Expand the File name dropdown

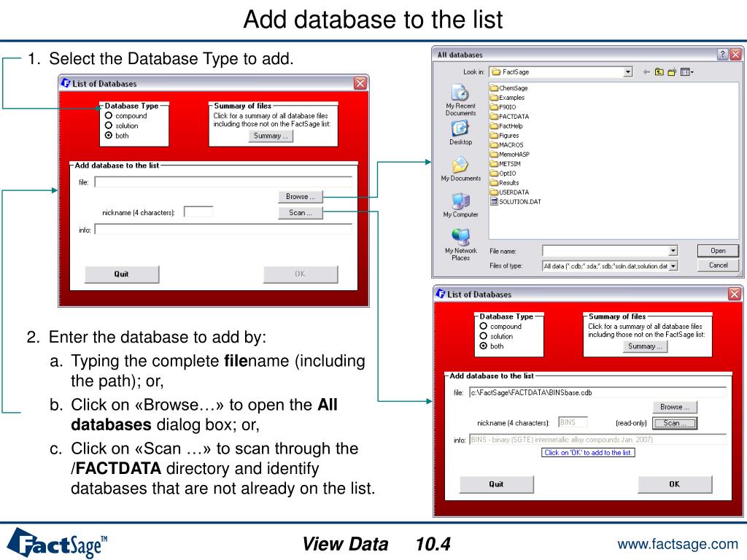(673, 251)
